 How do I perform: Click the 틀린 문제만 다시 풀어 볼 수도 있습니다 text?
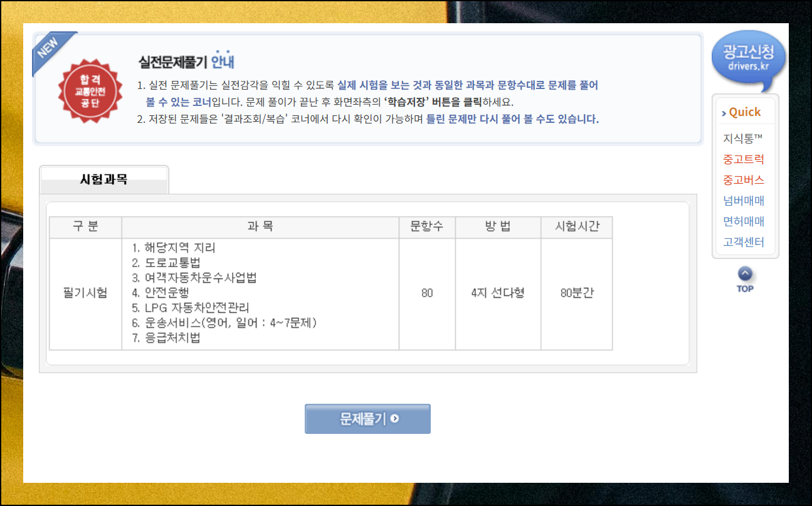pyautogui.click(x=512, y=119)
